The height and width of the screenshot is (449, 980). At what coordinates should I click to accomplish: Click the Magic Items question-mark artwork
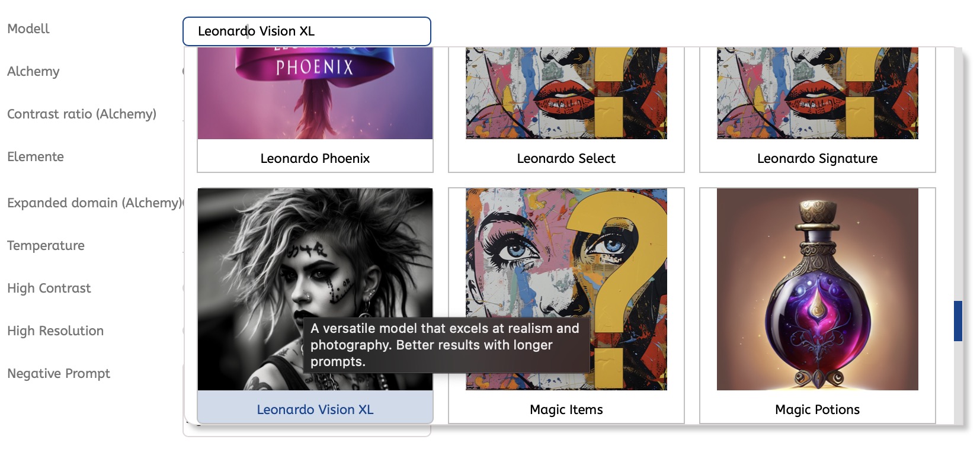click(566, 255)
